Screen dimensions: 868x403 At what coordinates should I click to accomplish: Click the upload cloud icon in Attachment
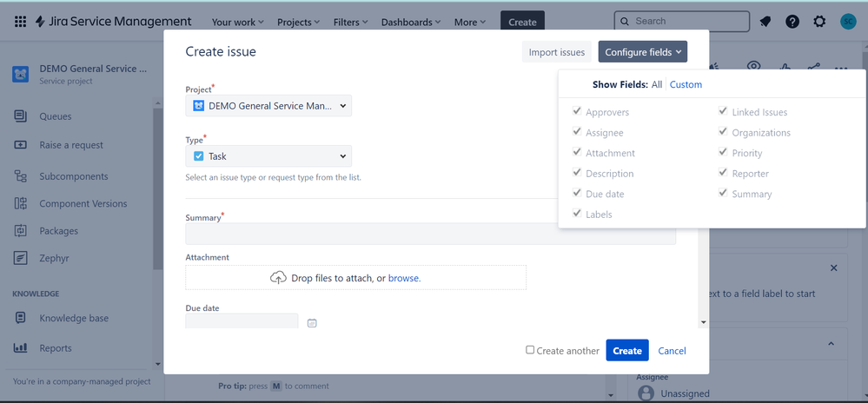point(278,277)
